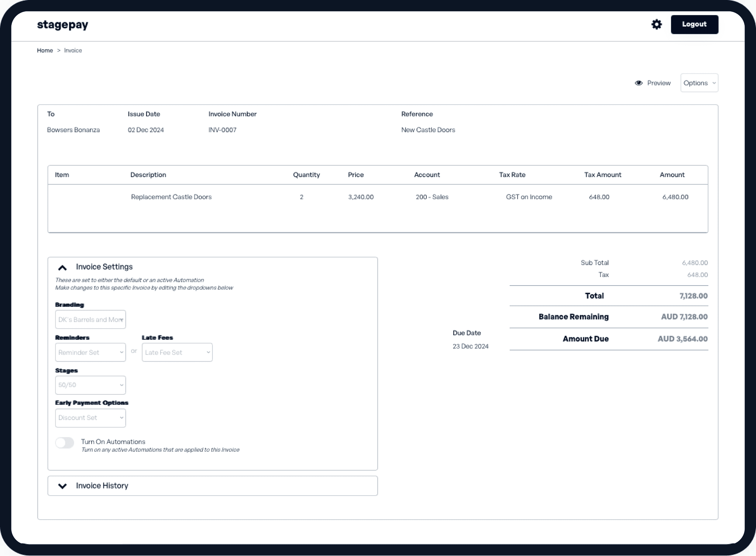Click Balance Remaining AUD 7,128.00
756x556 pixels.
(684, 317)
